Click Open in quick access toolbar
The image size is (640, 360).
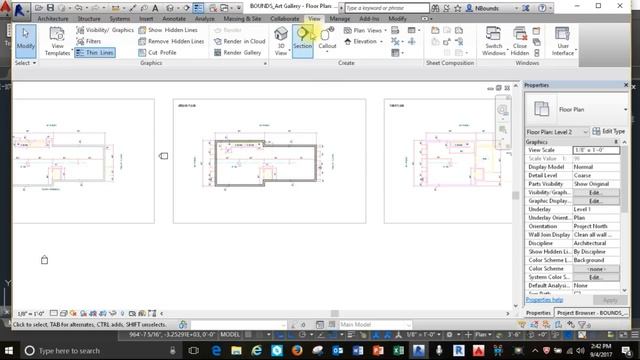pyautogui.click(x=39, y=8)
